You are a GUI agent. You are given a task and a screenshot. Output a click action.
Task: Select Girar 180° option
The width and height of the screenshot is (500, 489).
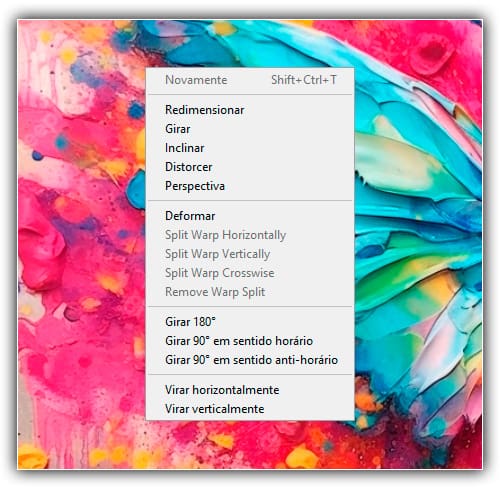[x=250, y=322]
